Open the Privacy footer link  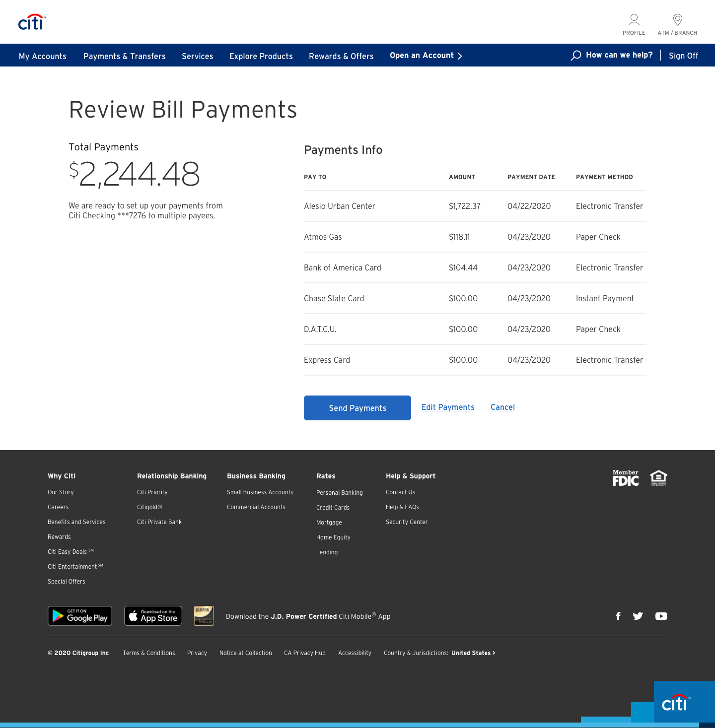[x=197, y=653]
